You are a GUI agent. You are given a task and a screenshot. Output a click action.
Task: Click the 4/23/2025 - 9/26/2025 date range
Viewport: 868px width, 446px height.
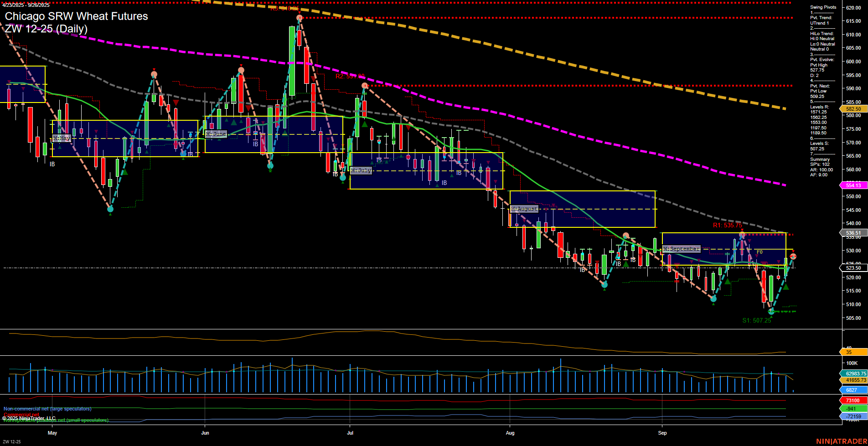pyautogui.click(x=26, y=5)
